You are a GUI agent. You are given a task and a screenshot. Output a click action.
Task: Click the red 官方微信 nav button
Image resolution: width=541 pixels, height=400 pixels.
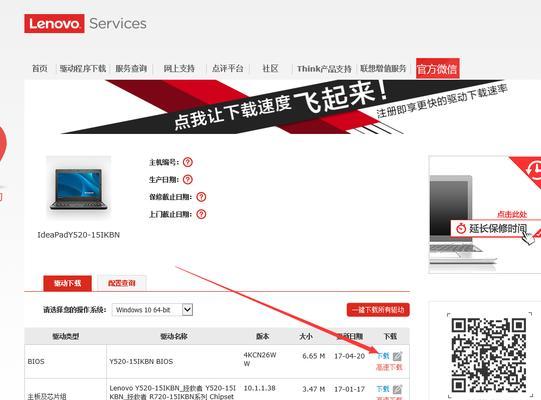[437, 69]
